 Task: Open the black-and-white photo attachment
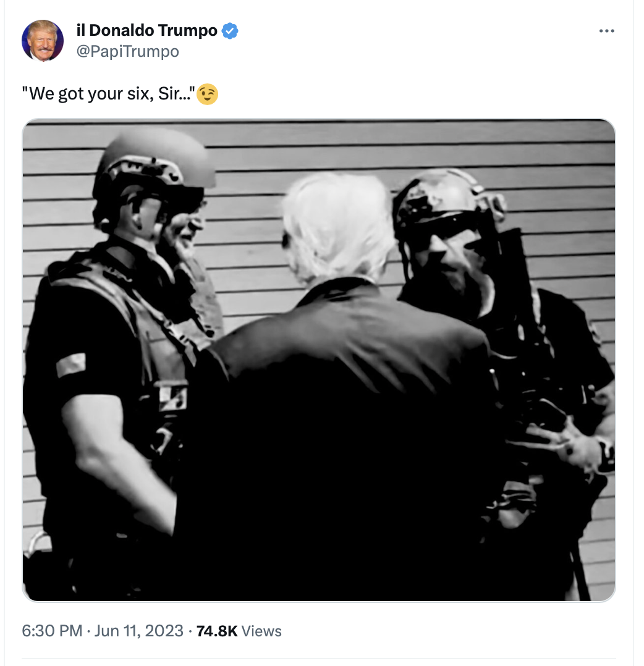[319, 360]
